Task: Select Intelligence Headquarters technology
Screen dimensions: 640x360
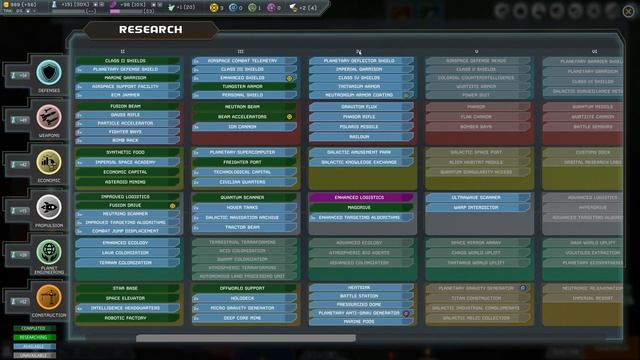Action: pos(128,308)
